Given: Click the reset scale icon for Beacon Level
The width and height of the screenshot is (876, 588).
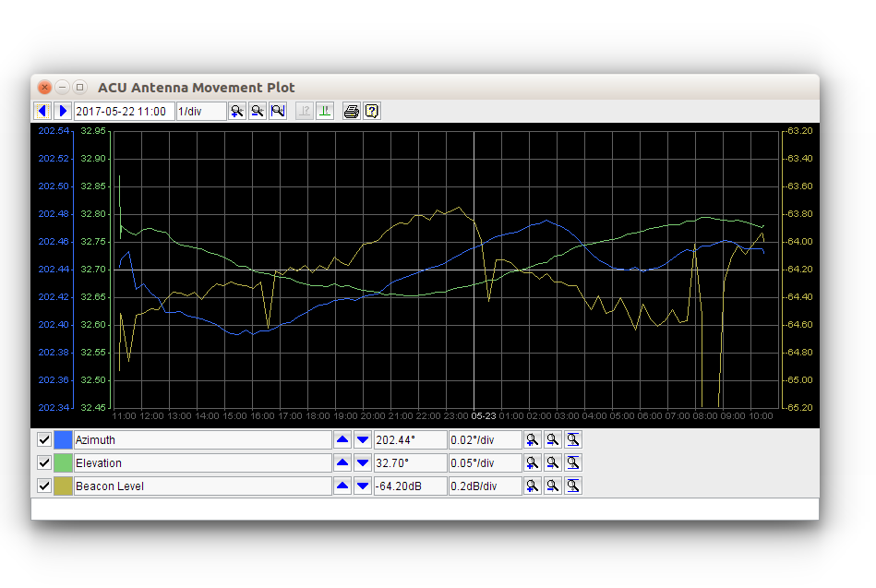Looking at the screenshot, I should [572, 486].
